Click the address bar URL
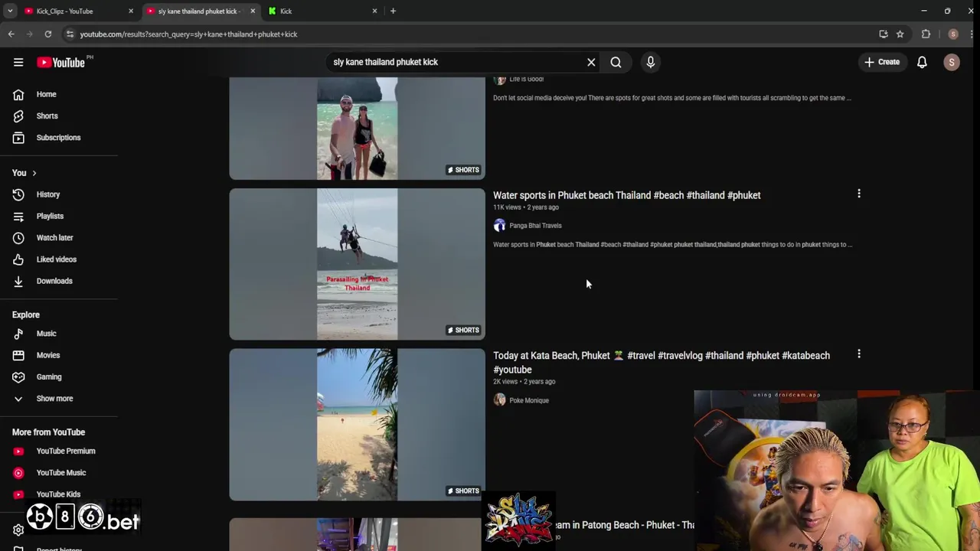This screenshot has height=551, width=980. (188, 34)
